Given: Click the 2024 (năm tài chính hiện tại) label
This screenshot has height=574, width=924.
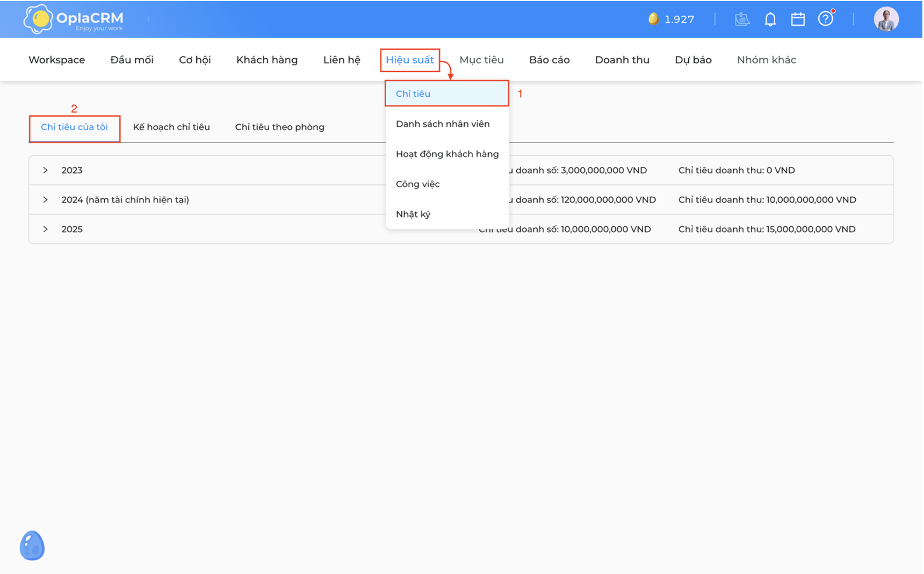Looking at the screenshot, I should (x=125, y=200).
